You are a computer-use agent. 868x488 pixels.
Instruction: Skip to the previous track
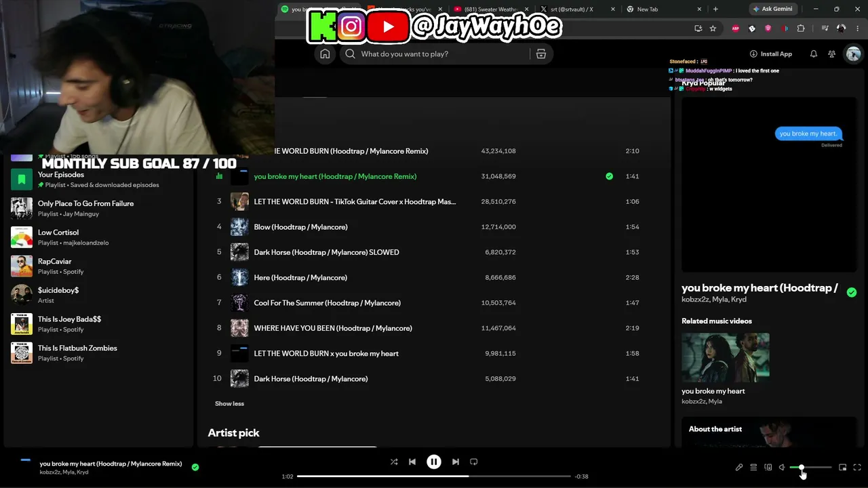click(x=412, y=462)
